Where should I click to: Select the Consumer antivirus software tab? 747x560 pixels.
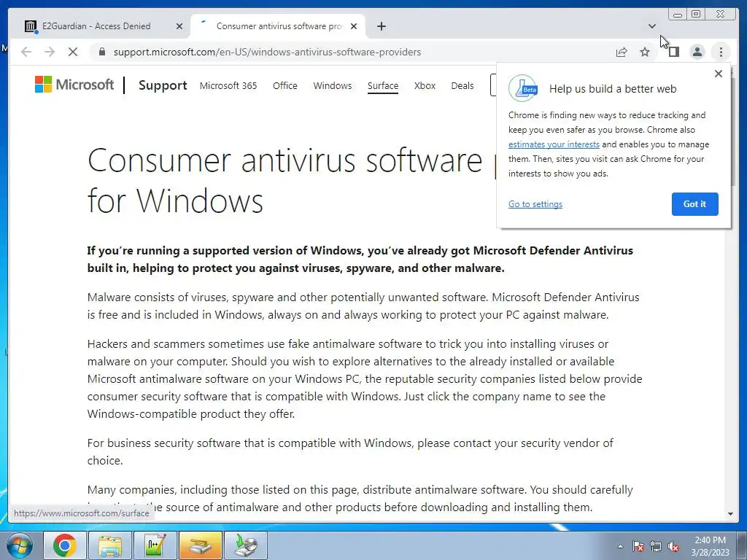tap(278, 26)
